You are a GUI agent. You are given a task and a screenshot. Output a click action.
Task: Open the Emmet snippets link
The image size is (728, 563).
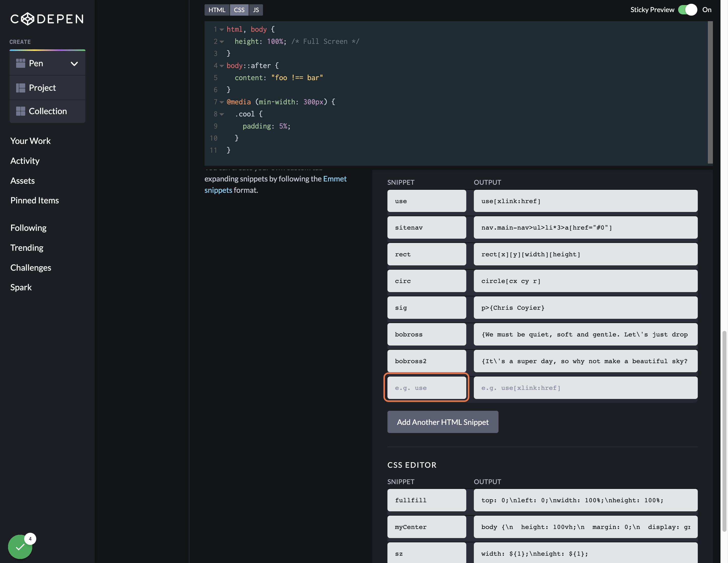[275, 184]
